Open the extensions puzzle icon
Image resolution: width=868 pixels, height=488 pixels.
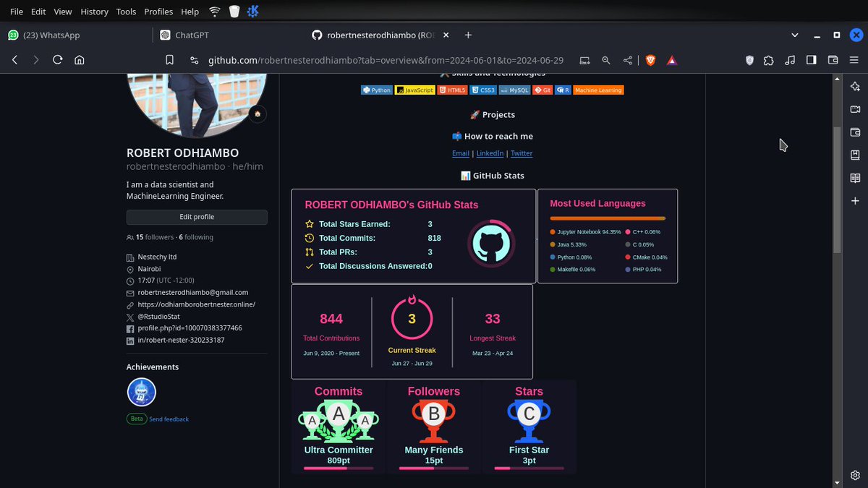769,61
